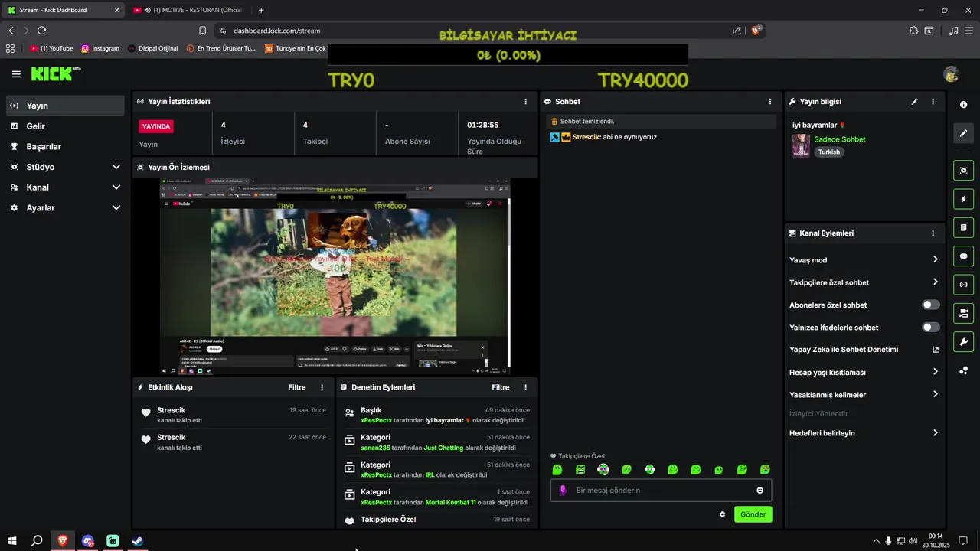Image resolution: width=980 pixels, height=551 pixels.
Task: Toggle the activity feed lightning widget in right sidebar
Action: pyautogui.click(x=963, y=199)
